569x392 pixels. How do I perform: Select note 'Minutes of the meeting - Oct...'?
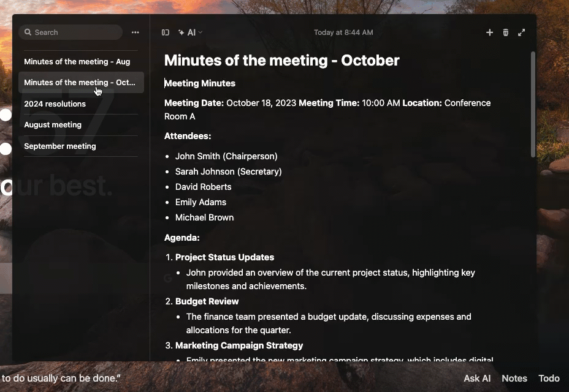point(82,82)
